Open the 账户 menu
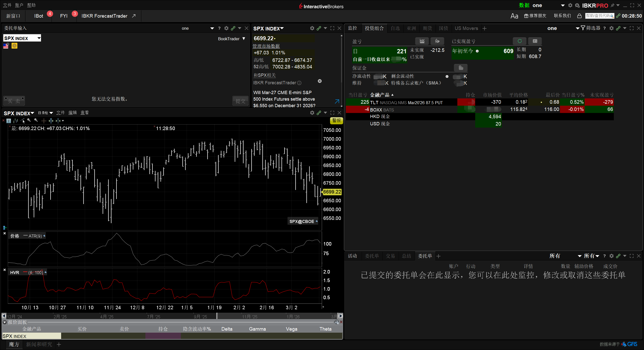The height and width of the screenshot is (350, 644). [19, 5]
